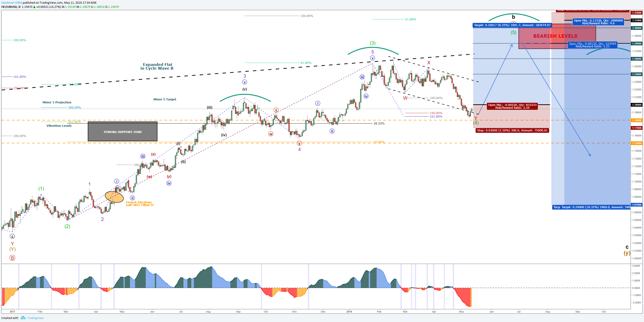Click the orange French Elections gap ellipse
Viewport: 644px width, 322px height.
[114, 197]
